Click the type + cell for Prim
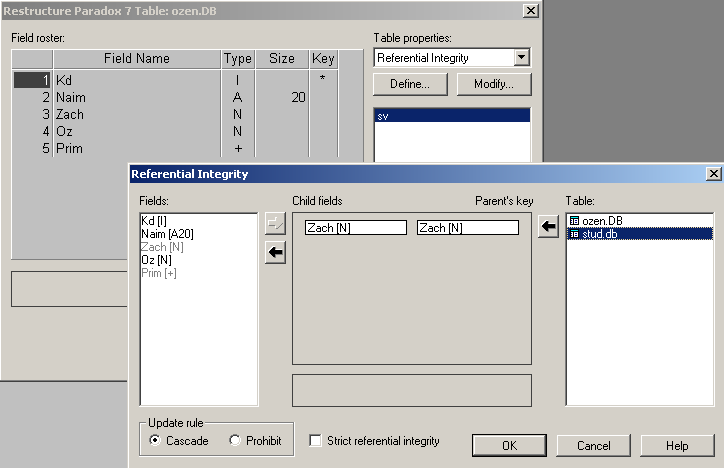Viewport: 724px width, 468px height. (x=238, y=149)
